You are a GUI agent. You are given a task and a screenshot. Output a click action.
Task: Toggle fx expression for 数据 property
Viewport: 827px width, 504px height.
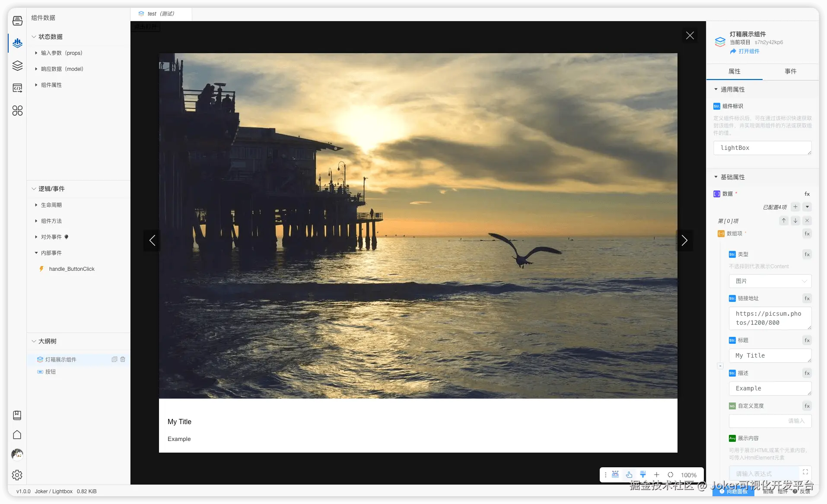coord(807,194)
